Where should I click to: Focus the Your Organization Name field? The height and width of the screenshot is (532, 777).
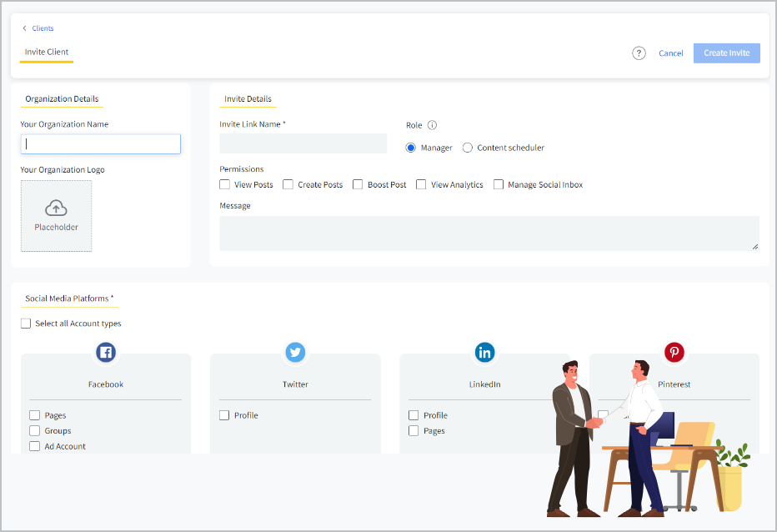pos(101,143)
